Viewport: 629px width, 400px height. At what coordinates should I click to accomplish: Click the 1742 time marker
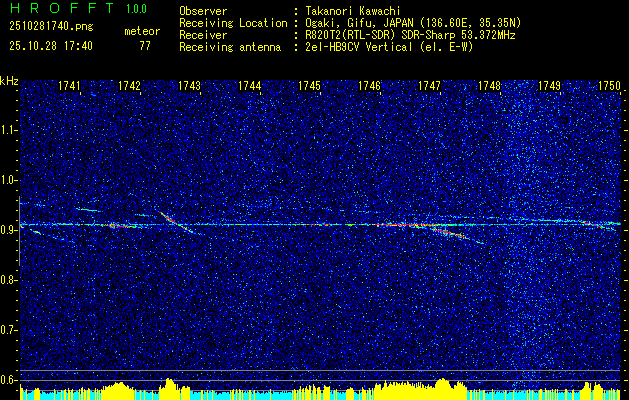[x=129, y=85]
